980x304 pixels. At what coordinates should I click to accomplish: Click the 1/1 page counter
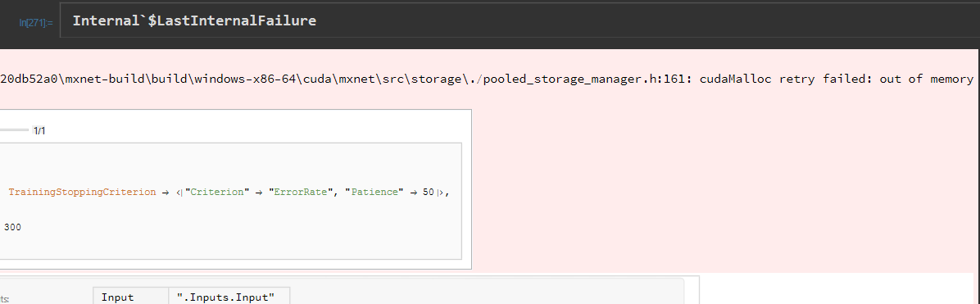(x=40, y=131)
